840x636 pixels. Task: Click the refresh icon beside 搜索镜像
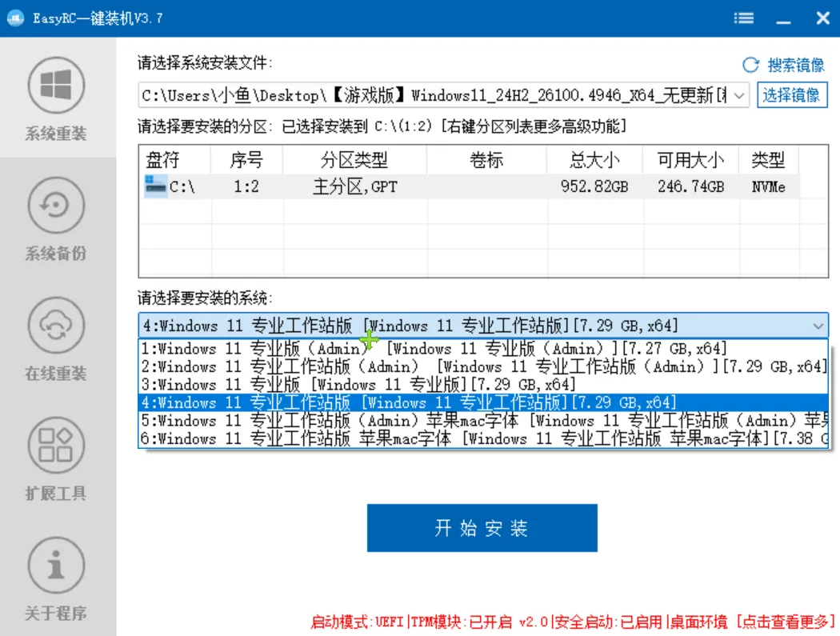click(x=751, y=65)
